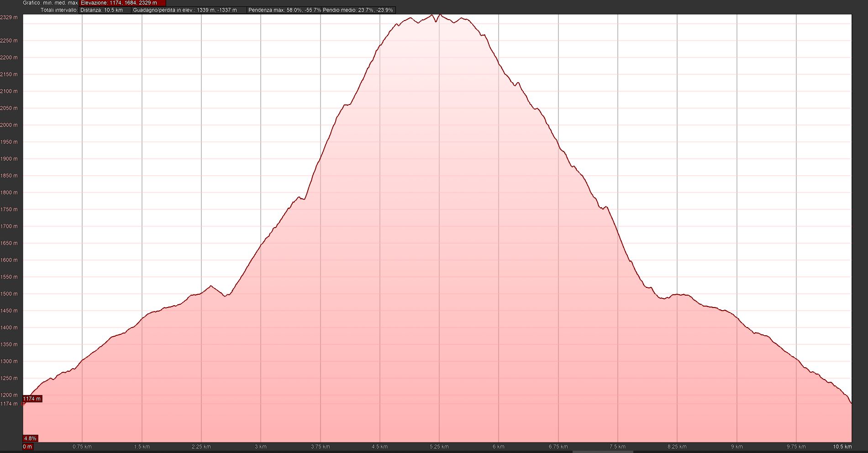Click the horizontal scrollbar thumb at bottom
The width and height of the screenshot is (868, 453).
coord(603,452)
